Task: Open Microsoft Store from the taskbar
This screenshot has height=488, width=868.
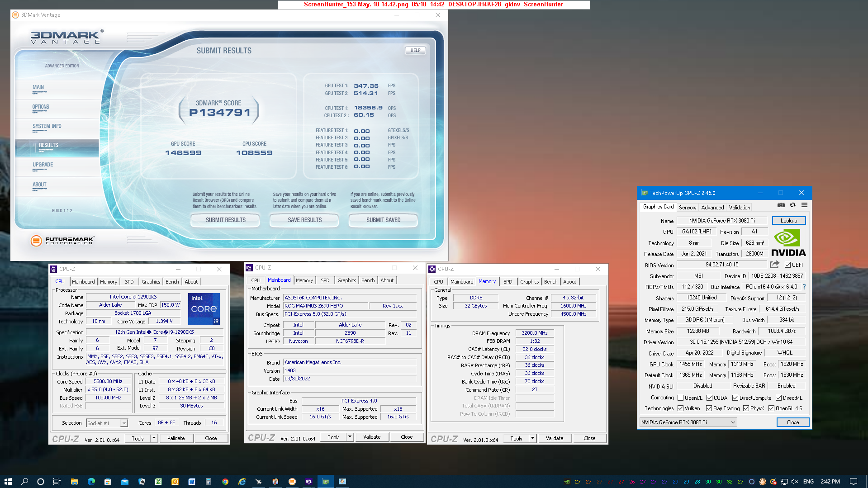Action: 108,482
